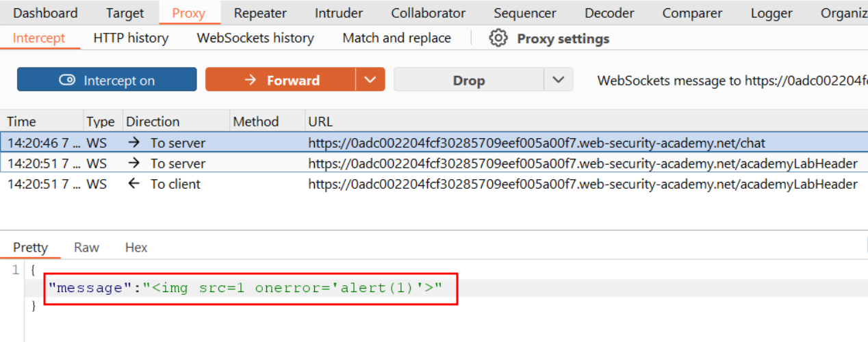Select the Raw message view tab
868x342 pixels.
coord(86,248)
